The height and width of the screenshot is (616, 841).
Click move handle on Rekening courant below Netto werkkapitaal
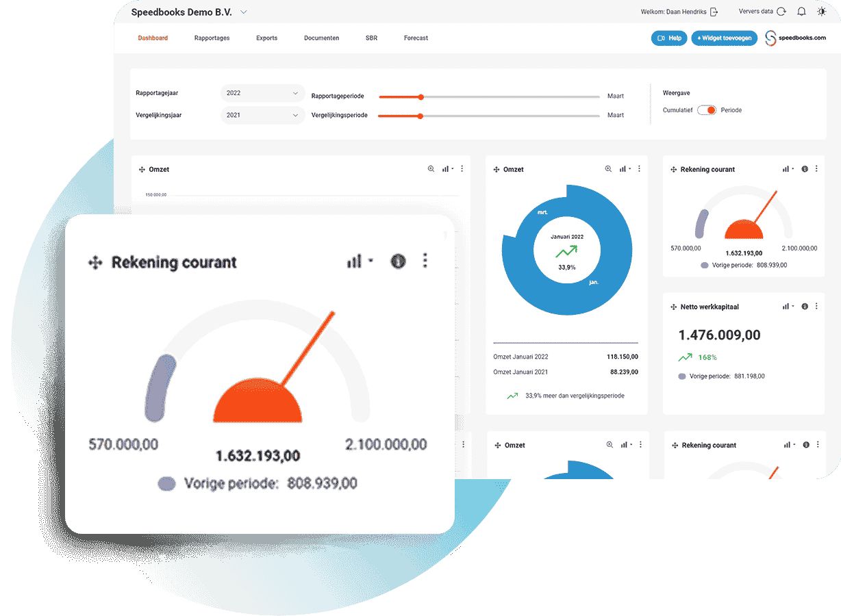coord(676,446)
